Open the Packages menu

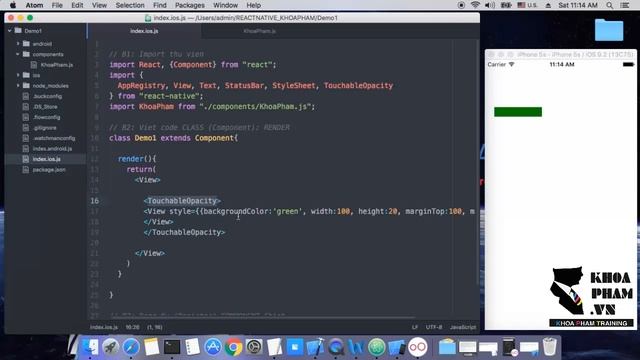[x=190, y=5]
